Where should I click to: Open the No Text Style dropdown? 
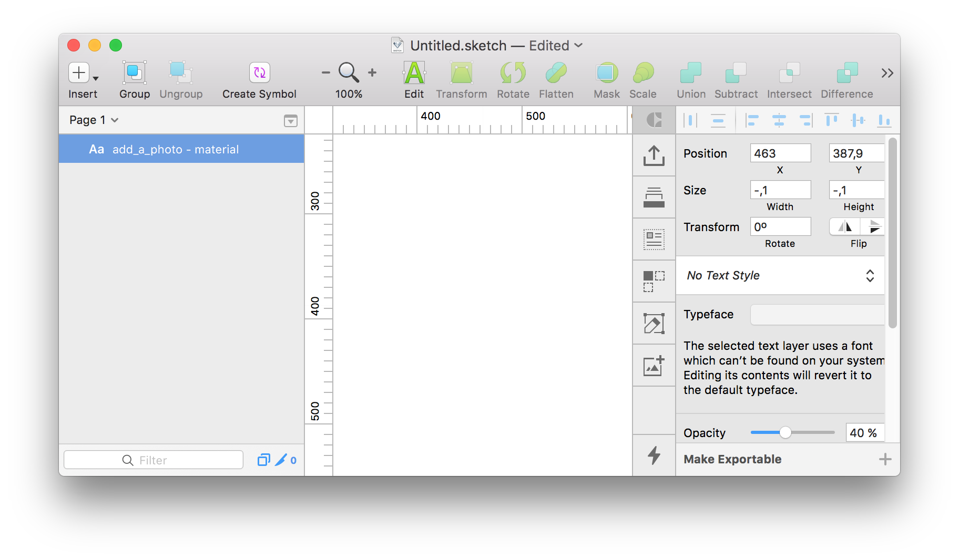[779, 275]
